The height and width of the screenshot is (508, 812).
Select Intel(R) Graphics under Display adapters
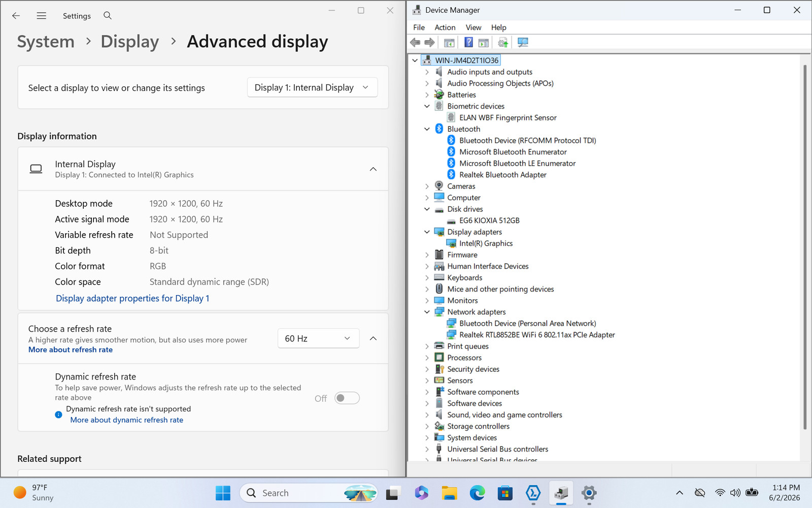click(486, 243)
